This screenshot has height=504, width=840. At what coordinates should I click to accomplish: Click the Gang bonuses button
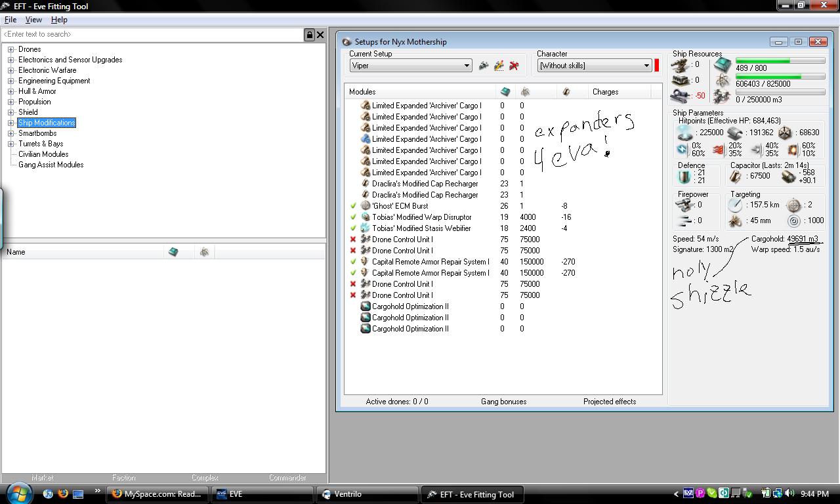click(503, 402)
